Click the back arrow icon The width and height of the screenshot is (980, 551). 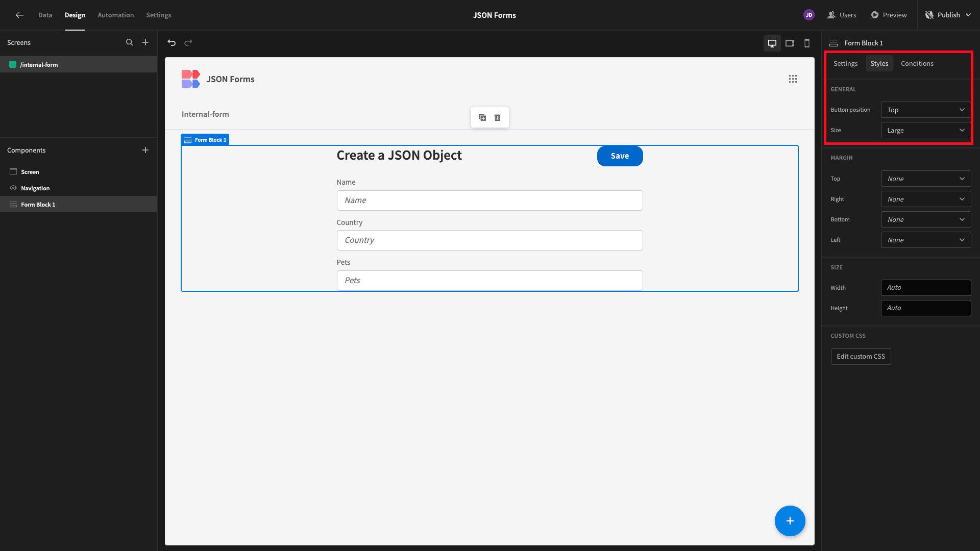click(19, 15)
